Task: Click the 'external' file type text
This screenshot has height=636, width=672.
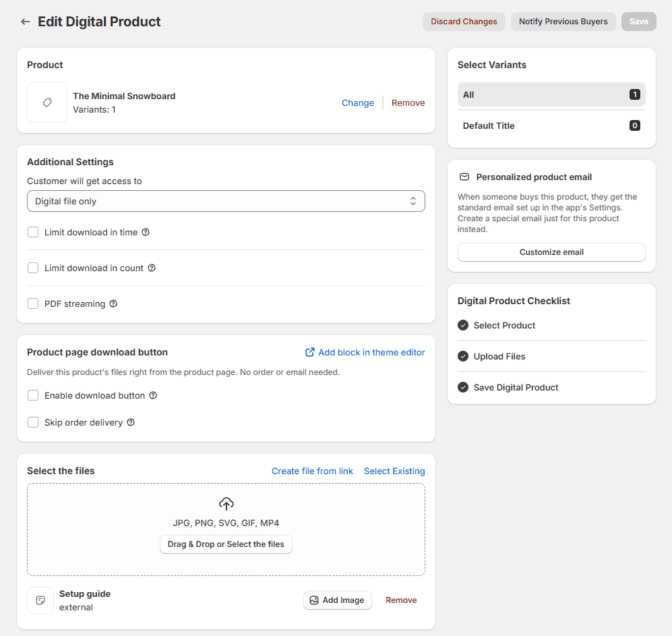Action: tap(76, 607)
